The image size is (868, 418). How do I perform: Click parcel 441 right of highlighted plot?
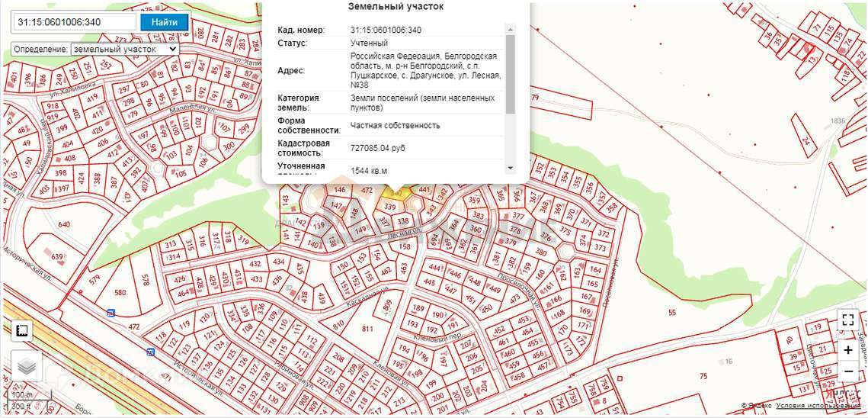[x=424, y=190]
